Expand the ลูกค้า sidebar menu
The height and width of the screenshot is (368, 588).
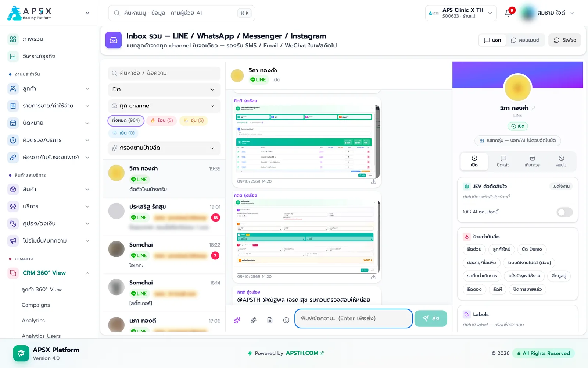(49, 89)
